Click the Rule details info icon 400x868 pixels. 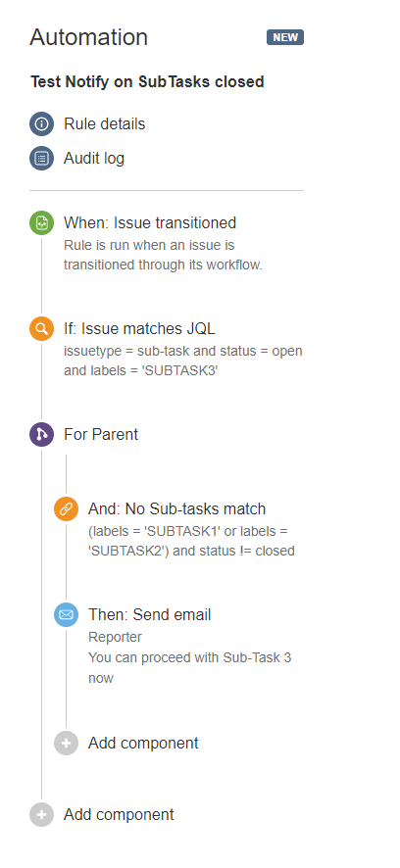tap(41, 124)
